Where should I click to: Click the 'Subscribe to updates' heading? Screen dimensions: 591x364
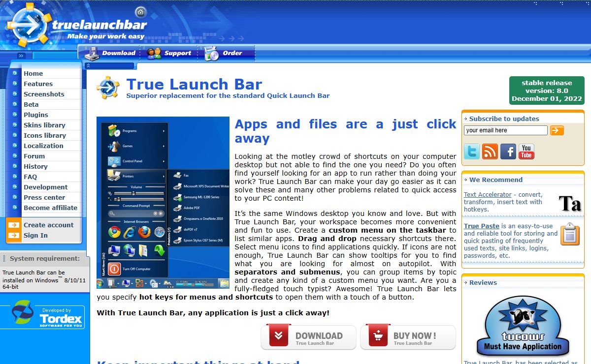[x=504, y=119]
